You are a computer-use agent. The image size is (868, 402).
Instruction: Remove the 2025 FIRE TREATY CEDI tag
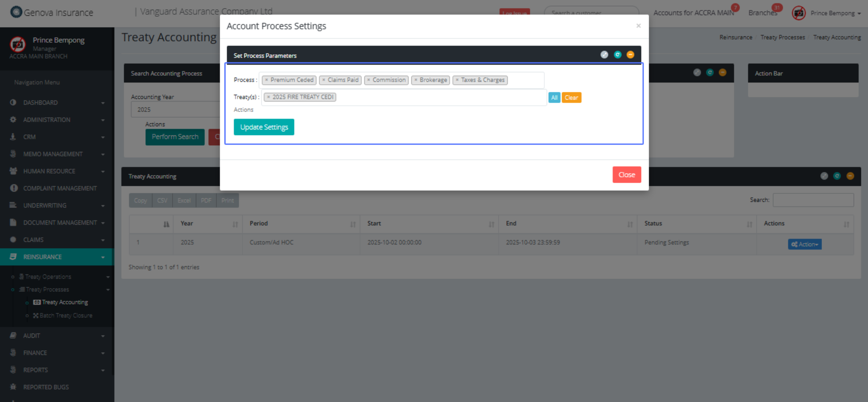pyautogui.click(x=268, y=97)
